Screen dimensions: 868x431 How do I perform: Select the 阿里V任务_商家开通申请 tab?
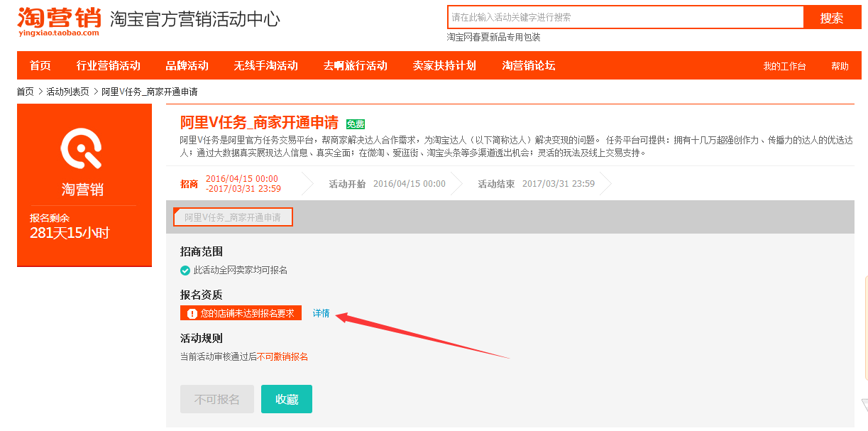click(233, 217)
